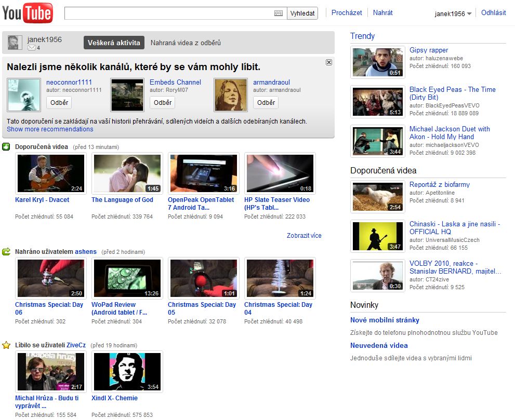This screenshot has height=420, width=515.
Task: Open inbox envelope icon under janek1956
Action: coord(31,48)
